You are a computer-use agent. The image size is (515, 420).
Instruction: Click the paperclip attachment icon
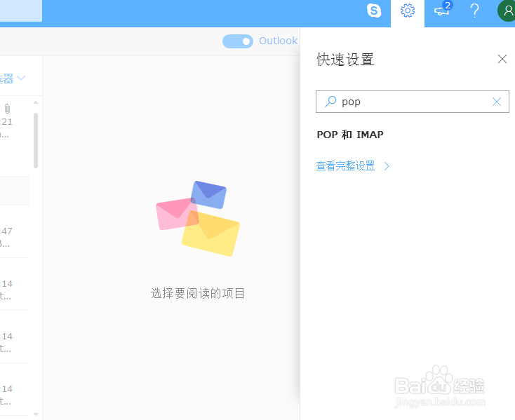click(7, 108)
